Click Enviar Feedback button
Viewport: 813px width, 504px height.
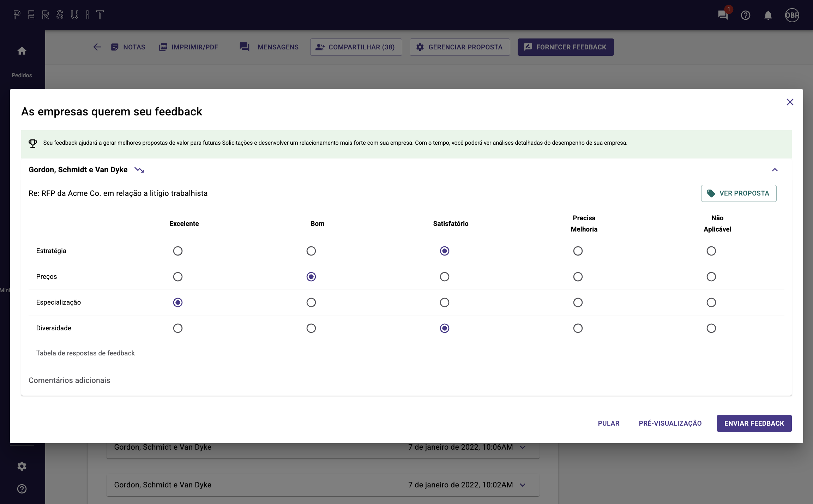pyautogui.click(x=754, y=423)
